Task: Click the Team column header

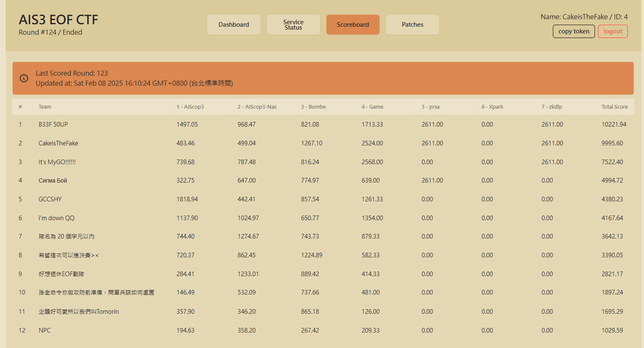Action: tap(45, 107)
